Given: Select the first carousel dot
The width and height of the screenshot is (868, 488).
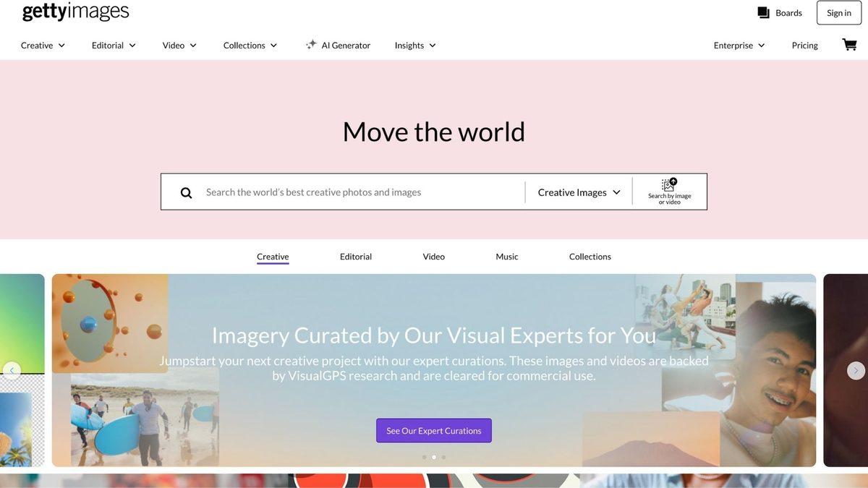Looking at the screenshot, I should [x=424, y=457].
